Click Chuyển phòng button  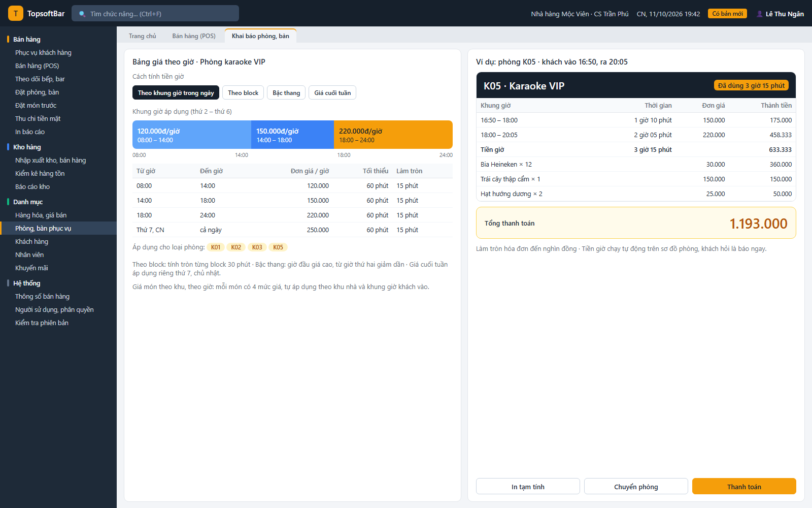[x=636, y=486]
